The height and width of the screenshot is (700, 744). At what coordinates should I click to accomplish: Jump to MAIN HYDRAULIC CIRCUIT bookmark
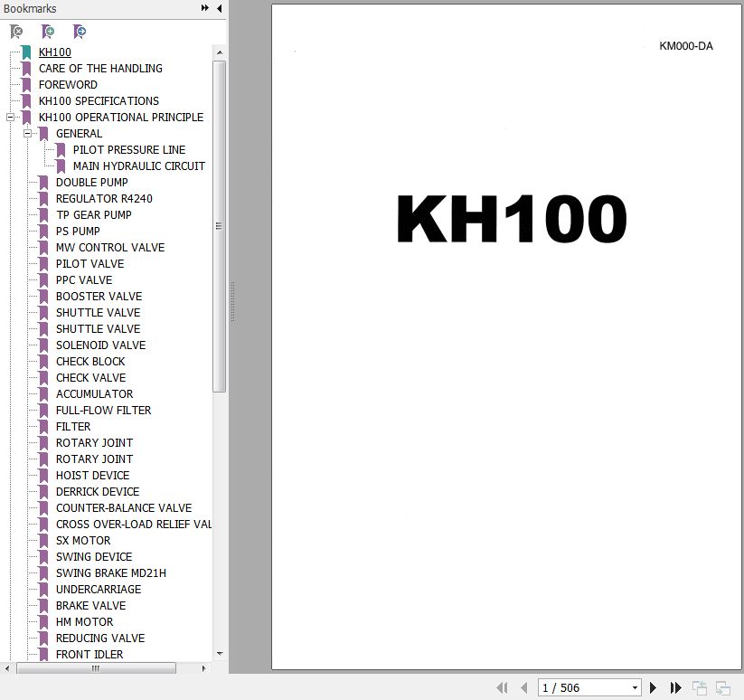pos(138,166)
